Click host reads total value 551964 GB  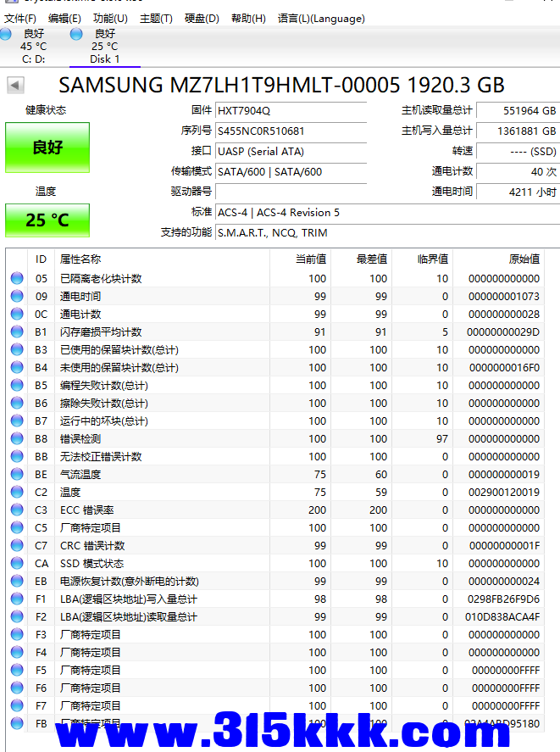coord(518,111)
